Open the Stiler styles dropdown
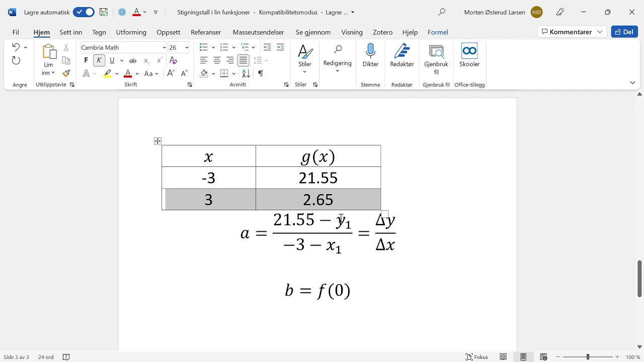The width and height of the screenshot is (644, 362). click(x=305, y=59)
